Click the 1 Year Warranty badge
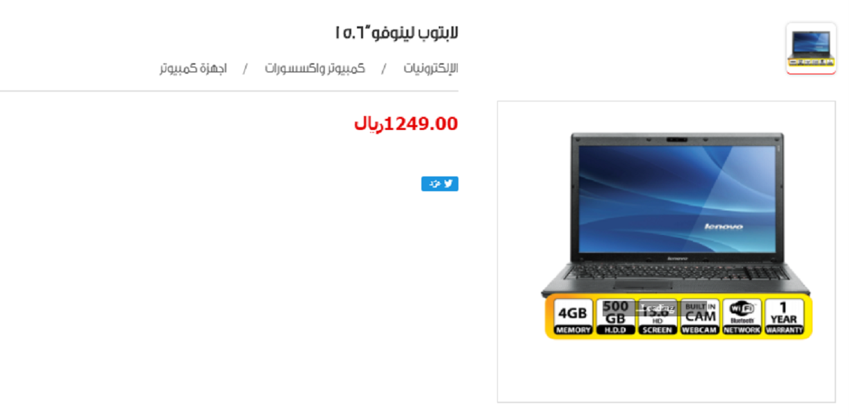The height and width of the screenshot is (417, 868). point(784,317)
